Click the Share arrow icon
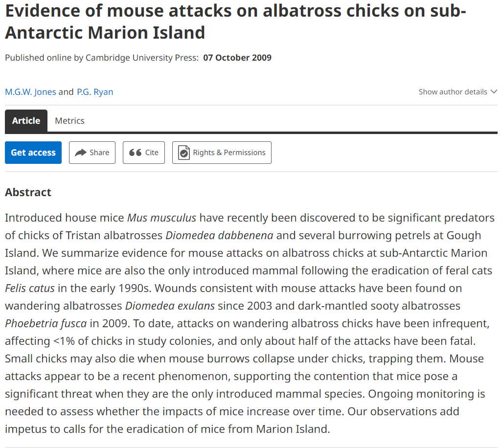Viewport: 502px width, 448px height. 80,153
